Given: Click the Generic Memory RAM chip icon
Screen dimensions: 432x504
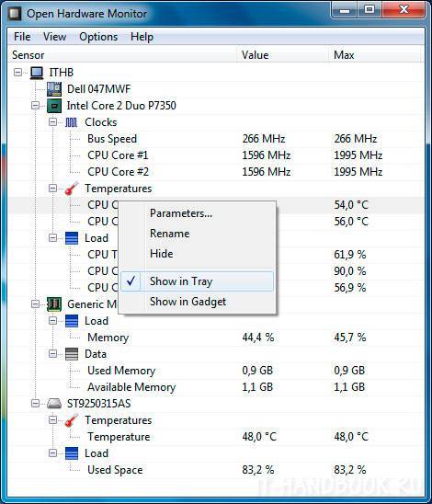Looking at the screenshot, I should 54,304.
